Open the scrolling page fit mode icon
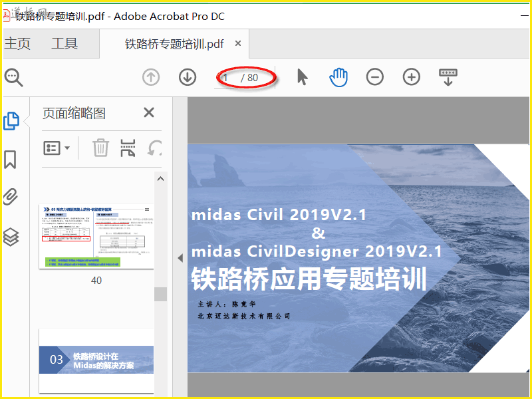Image resolution: width=532 pixels, height=399 pixels. pos(448,77)
